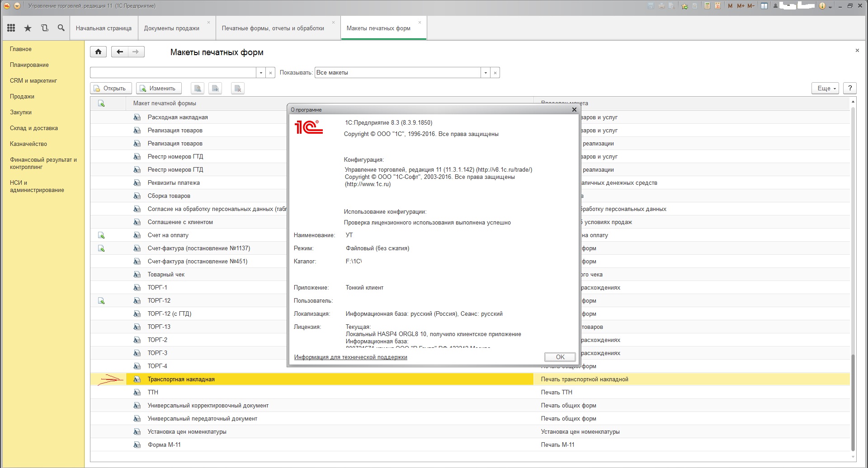The image size is (868, 468).
Task: Click the Изменить button
Action: point(159,88)
